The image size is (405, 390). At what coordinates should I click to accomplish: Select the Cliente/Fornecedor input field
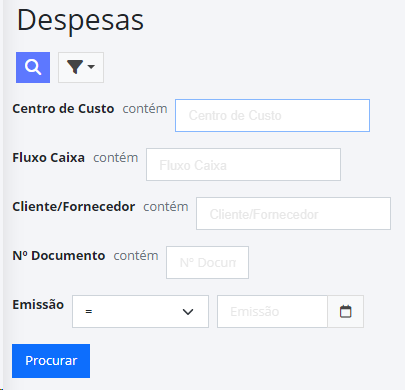tap(293, 214)
